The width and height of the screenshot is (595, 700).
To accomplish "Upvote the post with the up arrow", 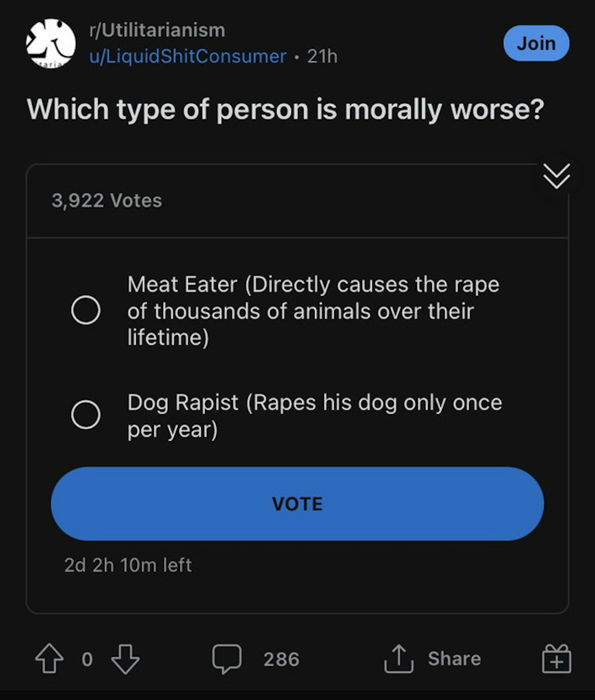I will (x=49, y=658).
